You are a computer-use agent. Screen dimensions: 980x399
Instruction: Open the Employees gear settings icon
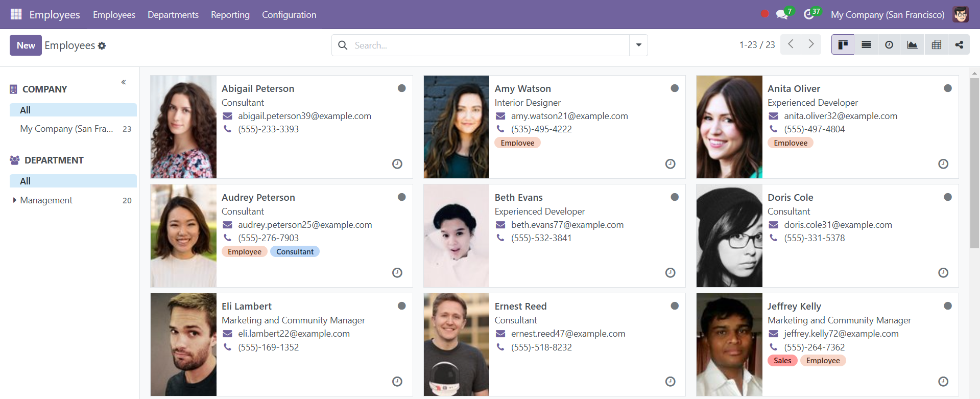point(102,45)
